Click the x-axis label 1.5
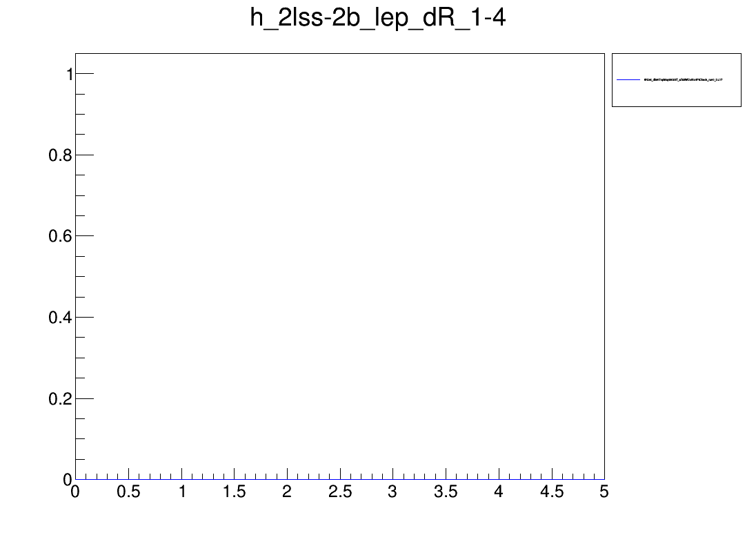756x533 pixels. pyautogui.click(x=235, y=492)
